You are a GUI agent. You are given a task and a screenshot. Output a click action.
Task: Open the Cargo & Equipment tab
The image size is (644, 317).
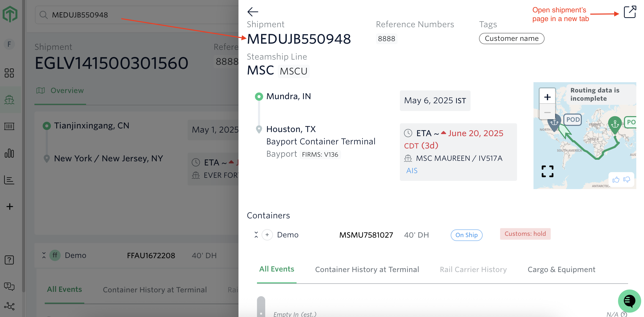point(561,269)
